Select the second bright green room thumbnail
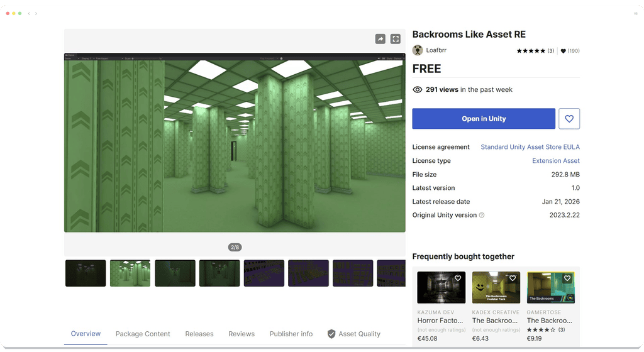The image size is (644, 352). click(x=130, y=273)
